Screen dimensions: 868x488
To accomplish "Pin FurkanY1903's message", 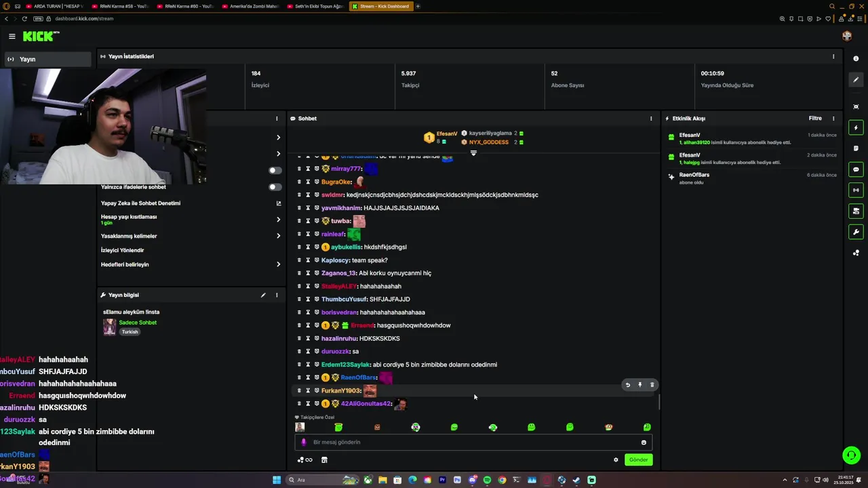I will [639, 385].
